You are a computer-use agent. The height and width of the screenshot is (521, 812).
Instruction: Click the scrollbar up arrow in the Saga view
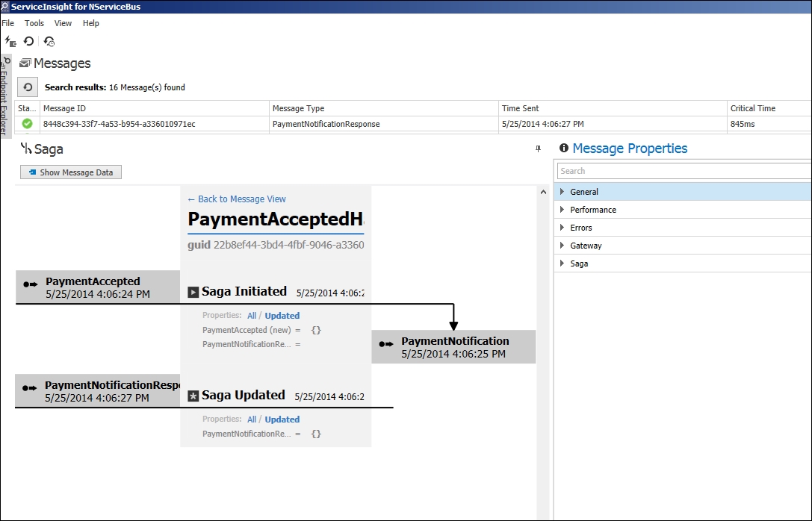coord(543,191)
